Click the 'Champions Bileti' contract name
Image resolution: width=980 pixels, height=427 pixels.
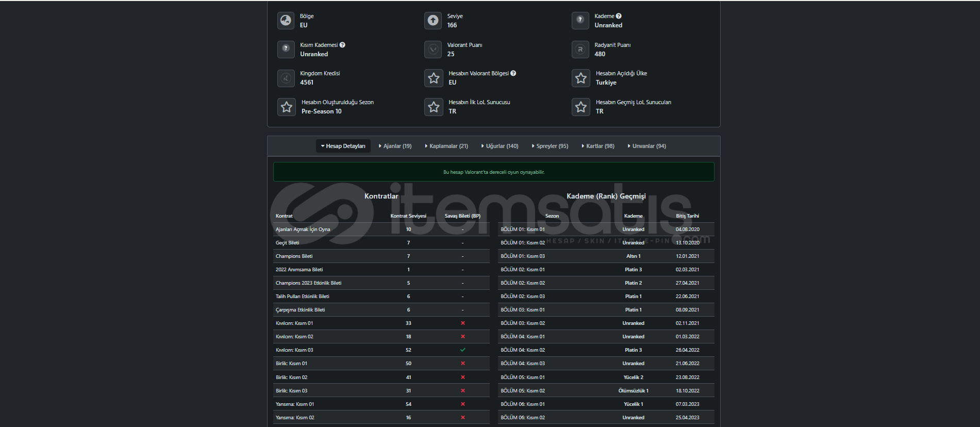tap(294, 256)
